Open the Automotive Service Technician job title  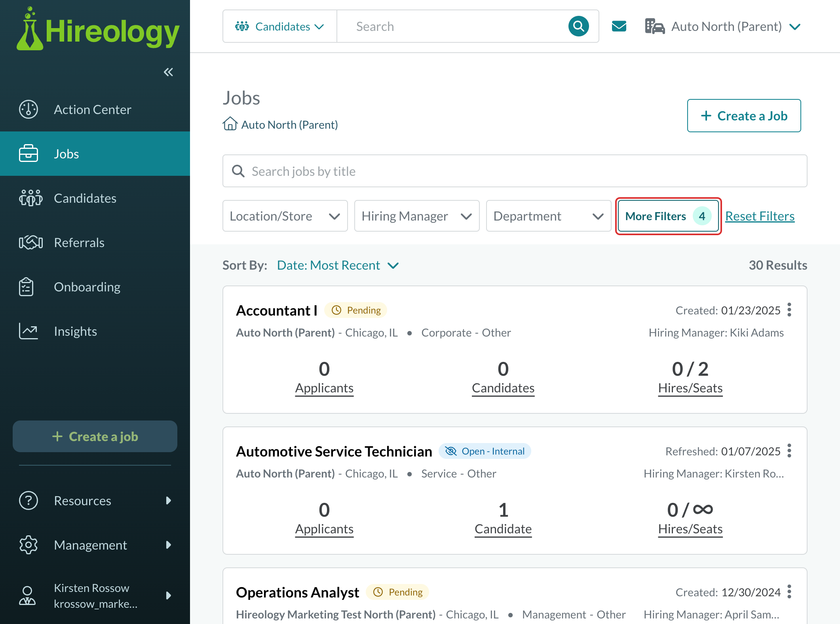click(334, 451)
